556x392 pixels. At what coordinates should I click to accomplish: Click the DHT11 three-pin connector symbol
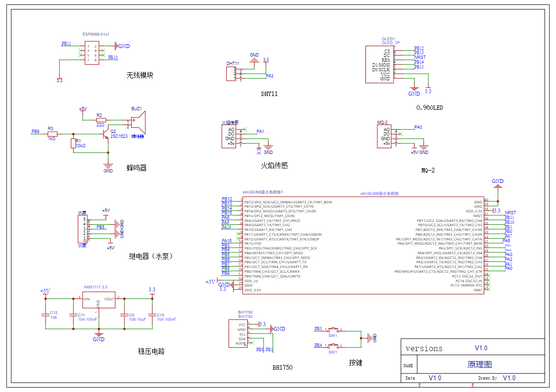pos(231,74)
